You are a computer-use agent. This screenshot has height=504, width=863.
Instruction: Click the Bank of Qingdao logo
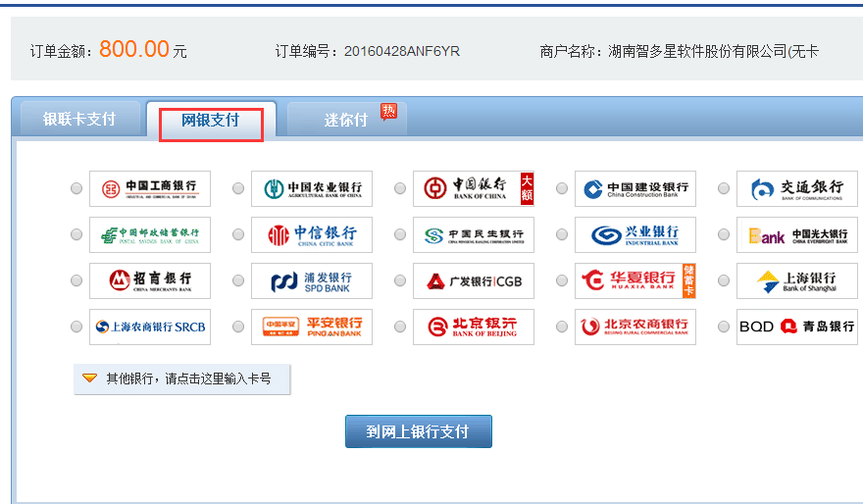(796, 327)
